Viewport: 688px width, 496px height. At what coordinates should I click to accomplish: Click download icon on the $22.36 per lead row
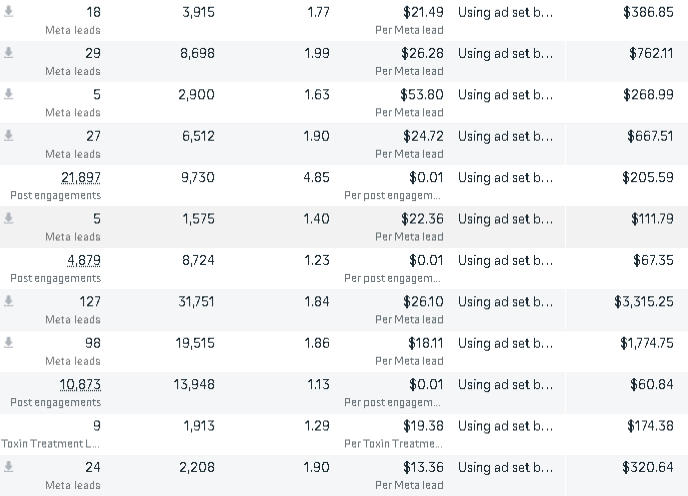click(x=9, y=218)
